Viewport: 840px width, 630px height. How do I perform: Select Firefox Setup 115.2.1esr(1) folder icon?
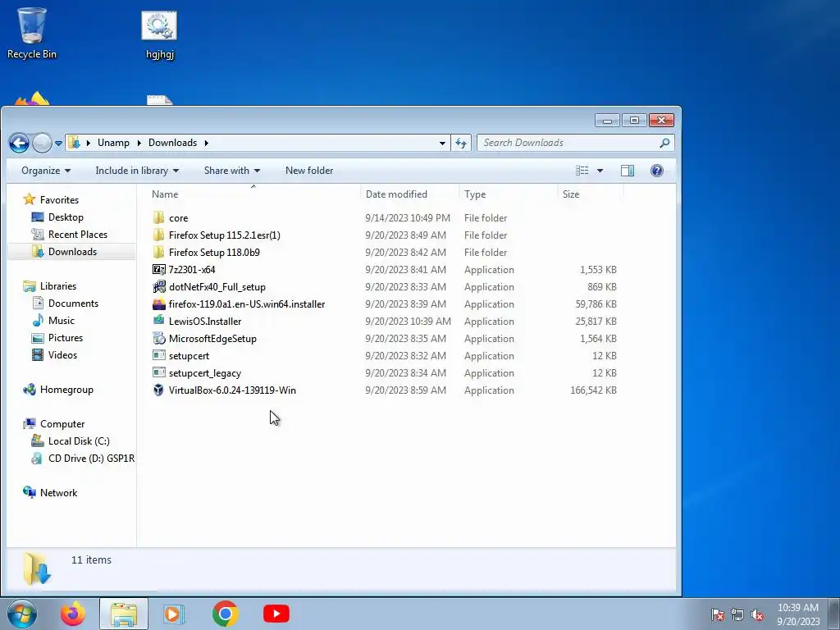point(158,235)
